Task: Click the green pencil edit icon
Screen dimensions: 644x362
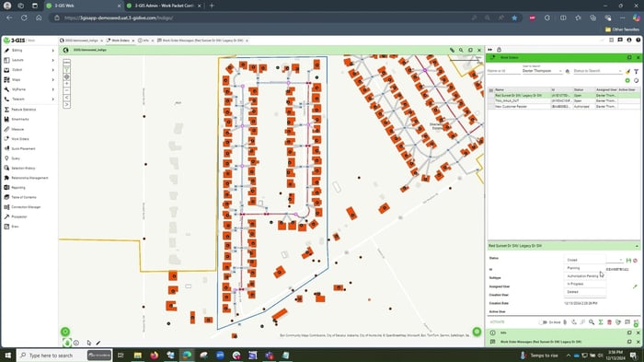Action: click(x=635, y=286)
